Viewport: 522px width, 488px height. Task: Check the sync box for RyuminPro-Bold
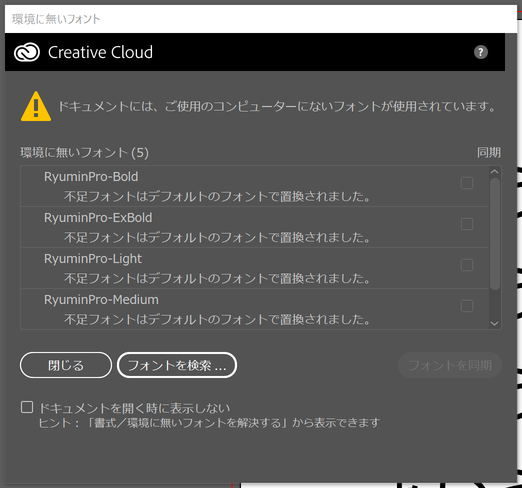coord(467,183)
